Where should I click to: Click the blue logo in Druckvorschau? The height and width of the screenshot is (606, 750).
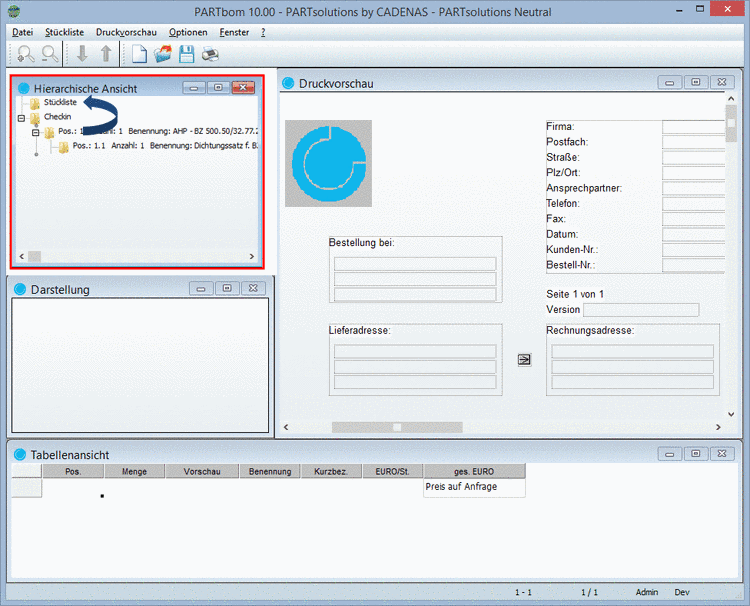click(329, 164)
